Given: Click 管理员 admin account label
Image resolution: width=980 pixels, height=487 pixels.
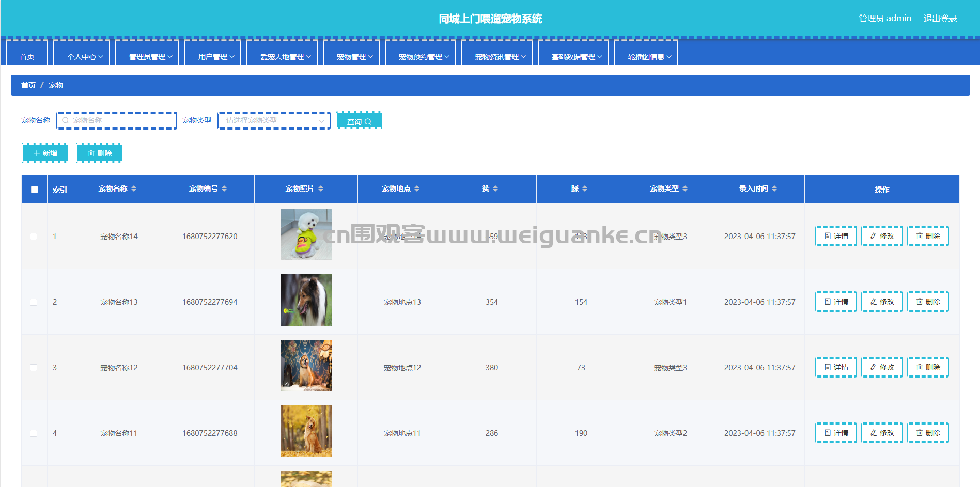Looking at the screenshot, I should [x=885, y=19].
